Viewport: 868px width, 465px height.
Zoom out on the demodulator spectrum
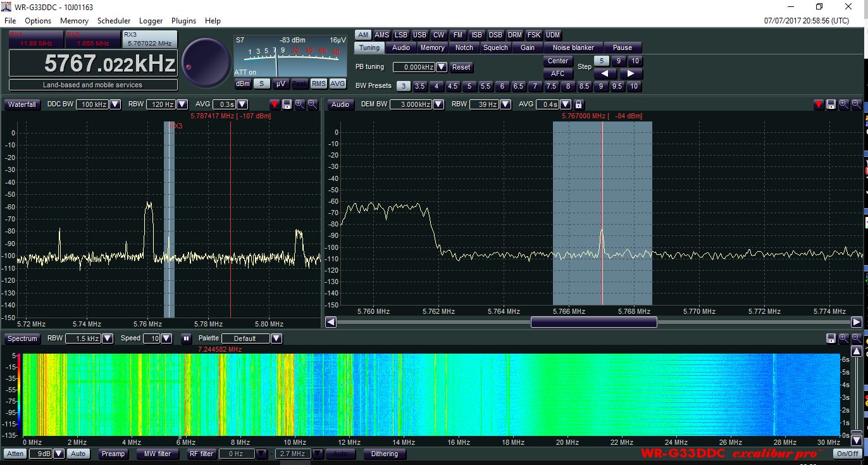tap(856, 104)
